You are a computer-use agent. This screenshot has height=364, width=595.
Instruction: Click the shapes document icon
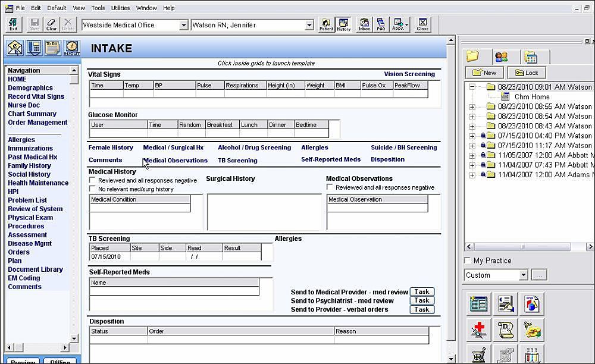tap(531, 304)
